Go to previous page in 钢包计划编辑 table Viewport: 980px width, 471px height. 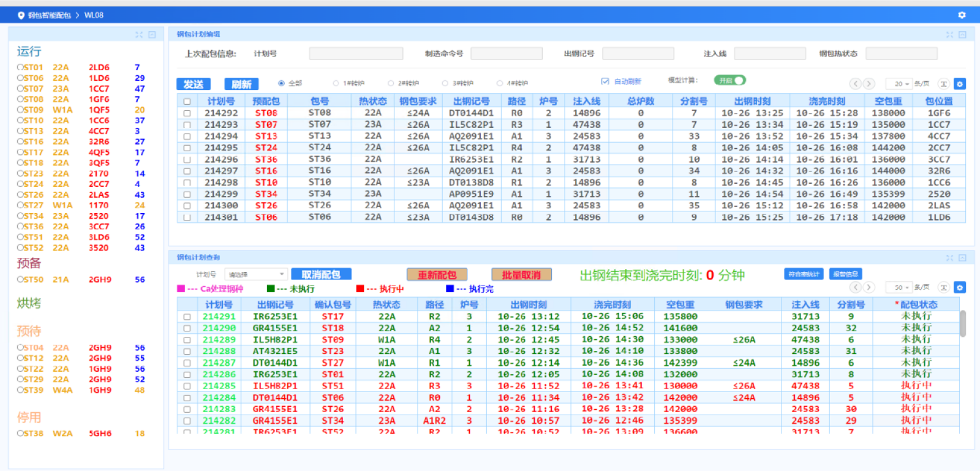(855, 84)
